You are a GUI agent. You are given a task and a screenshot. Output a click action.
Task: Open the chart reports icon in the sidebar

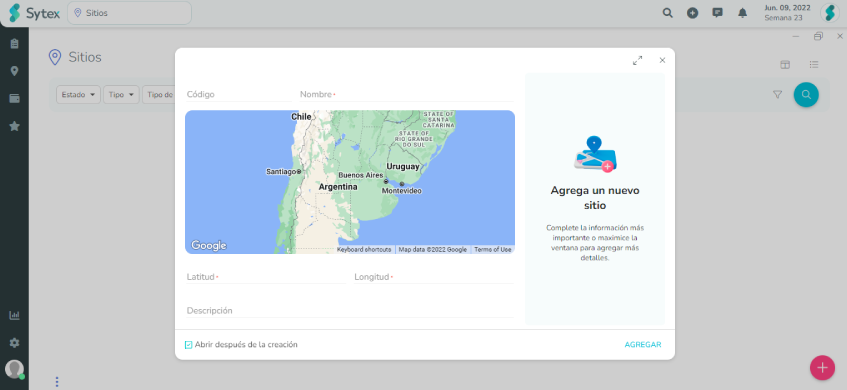pos(15,315)
